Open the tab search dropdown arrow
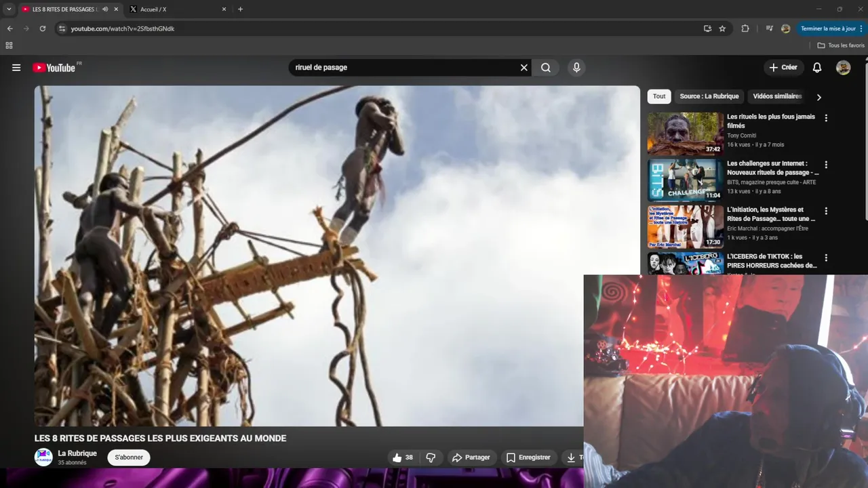 point(9,9)
